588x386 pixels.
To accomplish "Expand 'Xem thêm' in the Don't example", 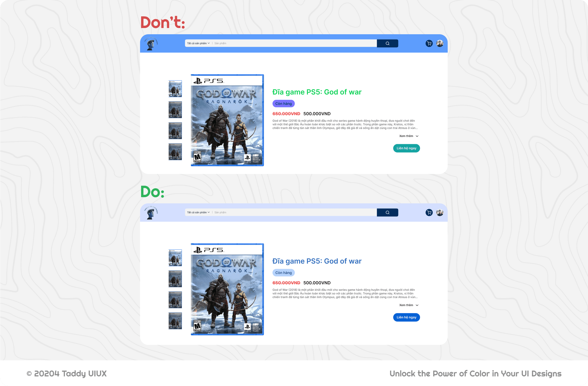I will pyautogui.click(x=409, y=136).
